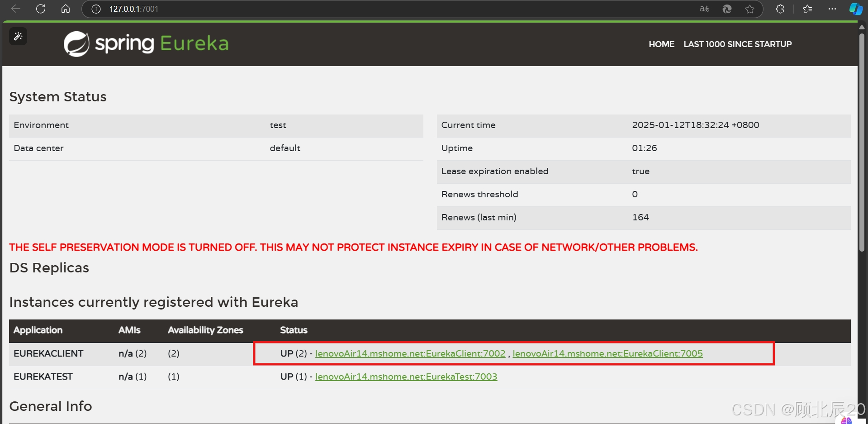The image size is (868, 424).
Task: Select the Renews (last min) value 164
Action: 640,217
